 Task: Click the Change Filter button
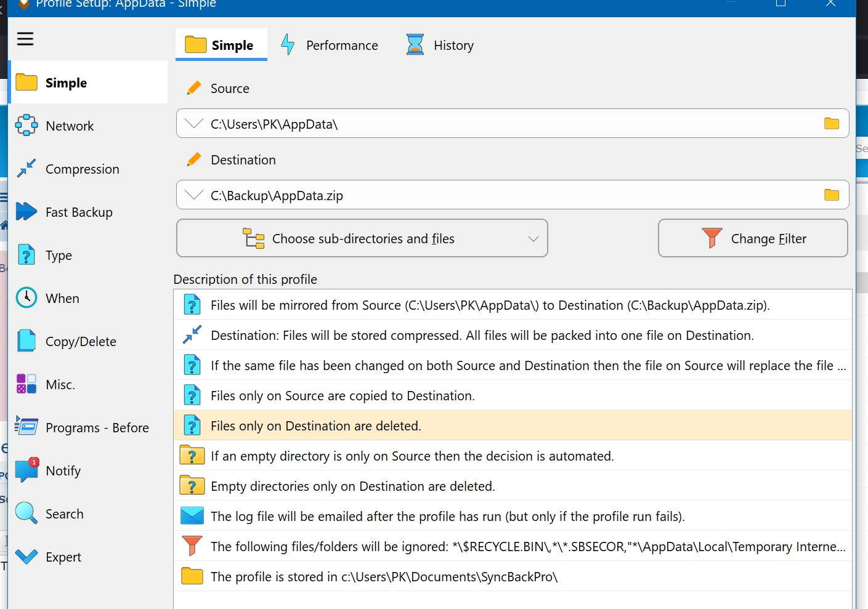(753, 238)
